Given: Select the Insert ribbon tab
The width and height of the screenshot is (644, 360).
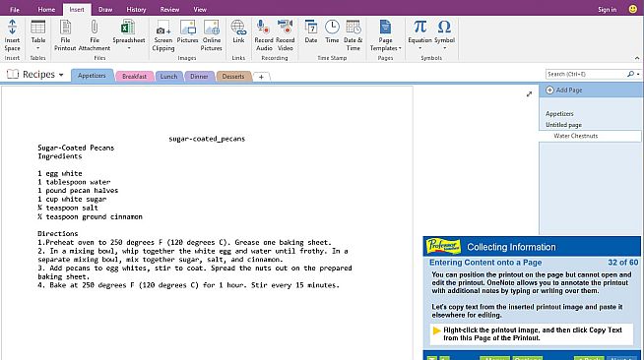Looking at the screenshot, I should point(77,9).
